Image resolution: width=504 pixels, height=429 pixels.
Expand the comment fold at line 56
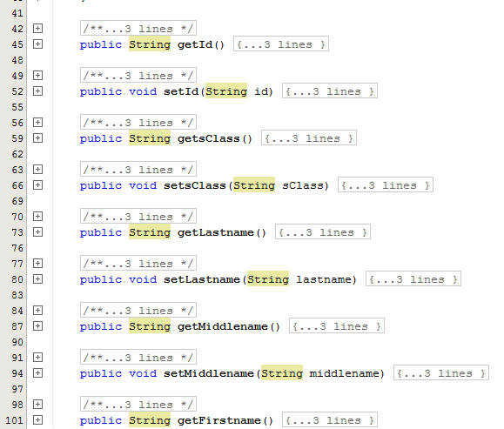(x=37, y=123)
